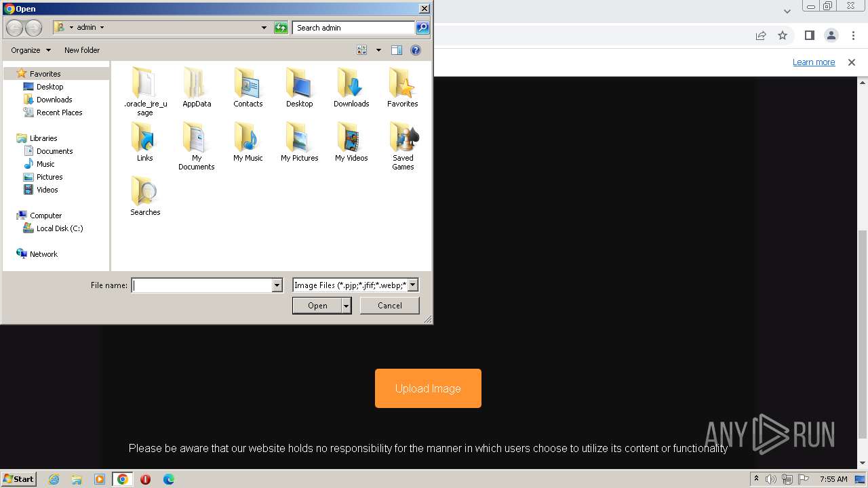Select the Desktop folder in file list
Image resolution: width=868 pixels, height=488 pixels.
pyautogui.click(x=300, y=87)
